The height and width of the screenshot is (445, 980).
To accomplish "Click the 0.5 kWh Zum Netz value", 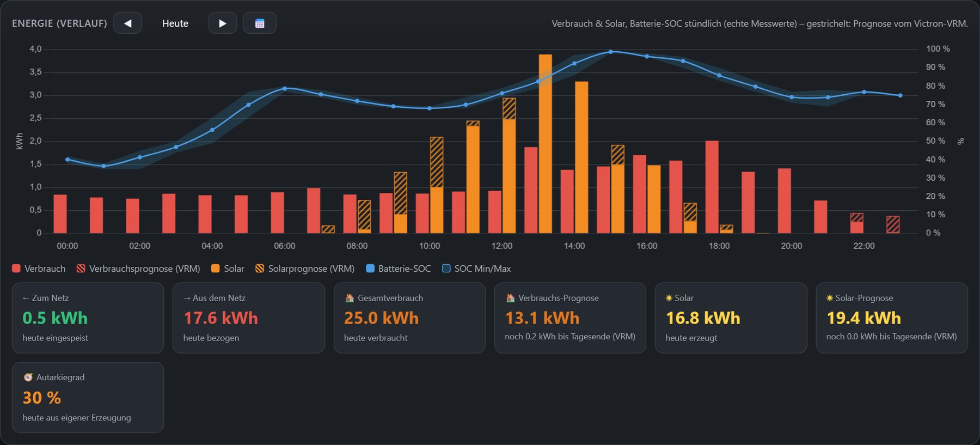I will [55, 318].
